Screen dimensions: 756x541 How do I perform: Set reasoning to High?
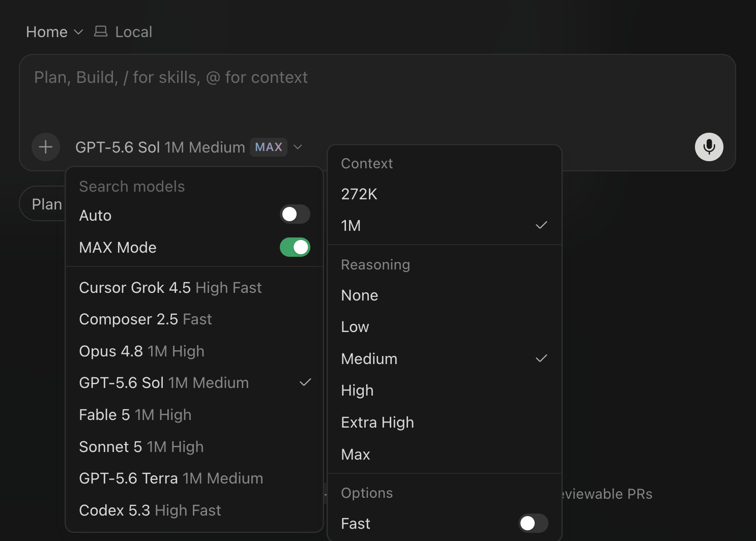tap(445, 390)
